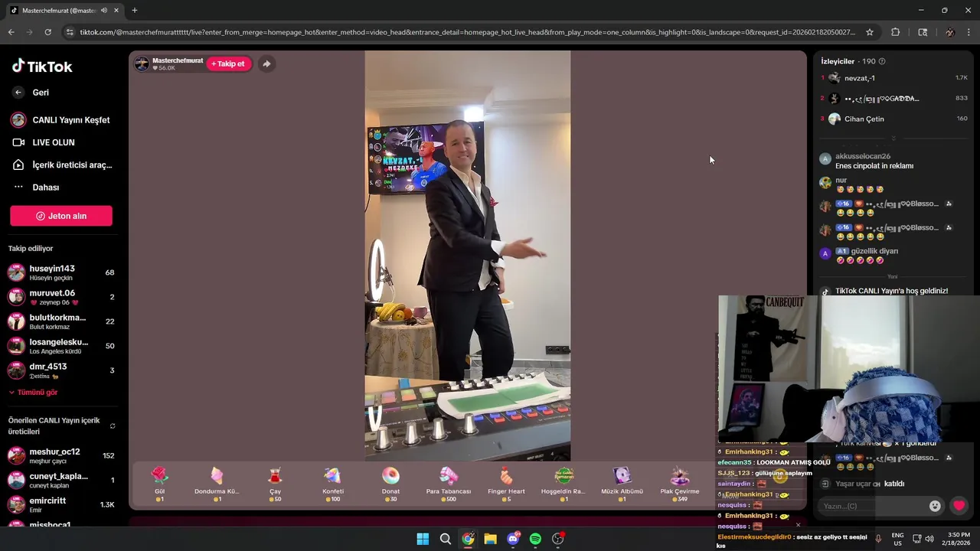Open dmr_4513 followed live channel

61,370
